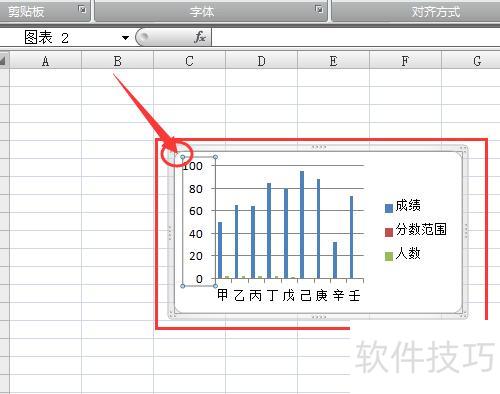Click inside the formula bar field
This screenshot has width=500, height=394.
click(356, 37)
